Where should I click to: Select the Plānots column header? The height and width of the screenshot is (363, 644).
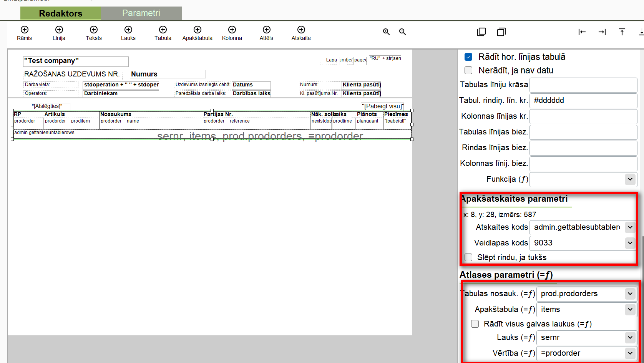tap(369, 114)
